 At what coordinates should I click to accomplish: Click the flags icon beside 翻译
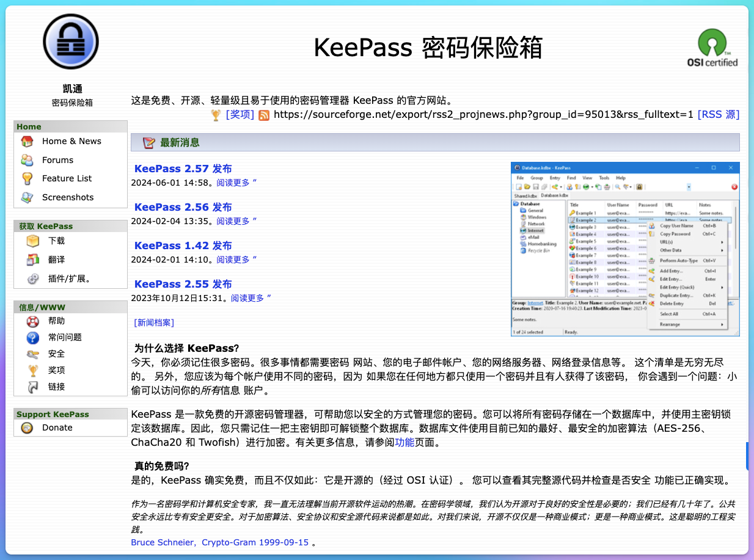pos(33,260)
